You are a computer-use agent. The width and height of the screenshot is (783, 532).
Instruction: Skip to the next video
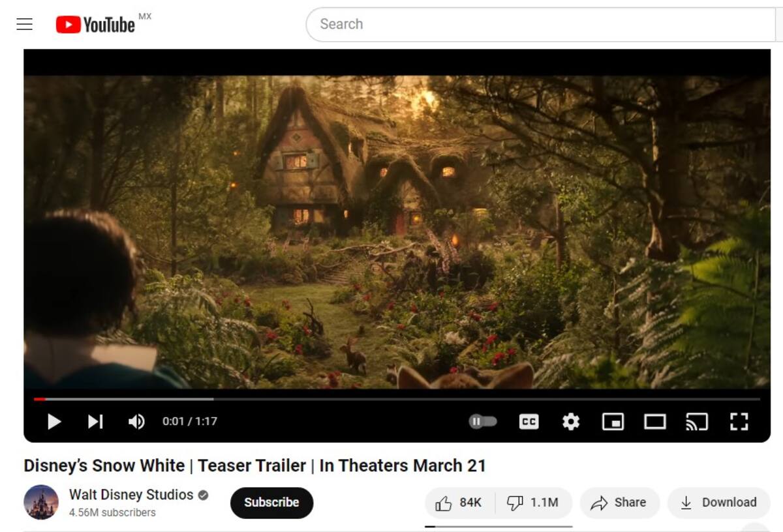(95, 422)
